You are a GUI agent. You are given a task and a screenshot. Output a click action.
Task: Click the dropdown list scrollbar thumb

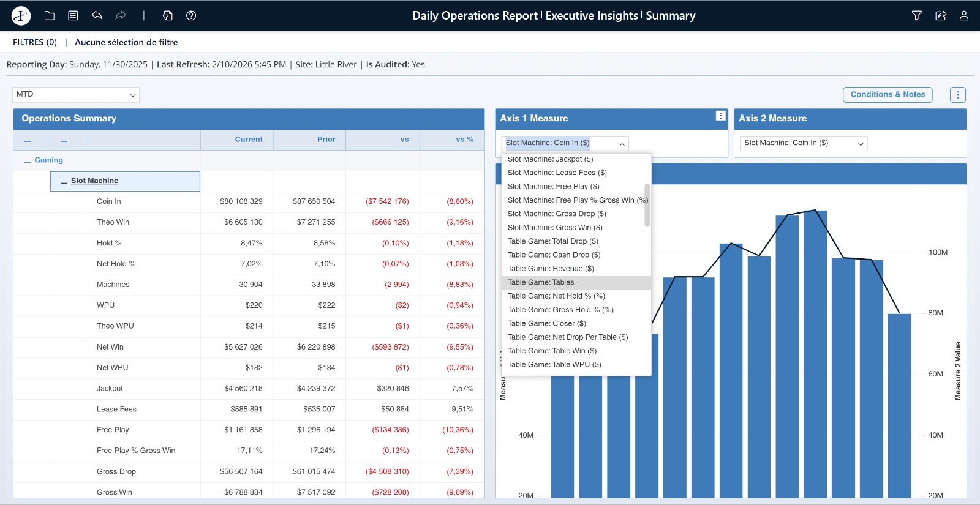(647, 205)
